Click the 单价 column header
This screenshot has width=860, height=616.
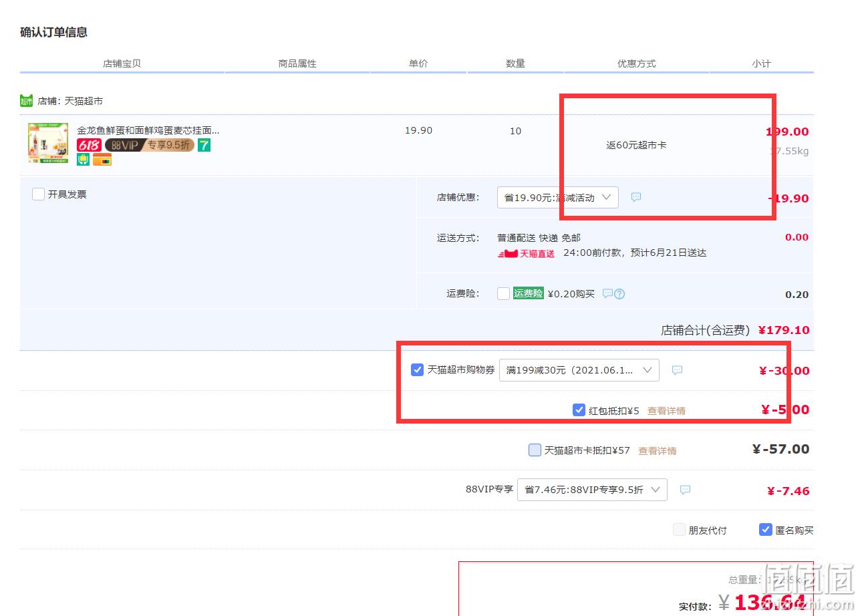point(418,63)
